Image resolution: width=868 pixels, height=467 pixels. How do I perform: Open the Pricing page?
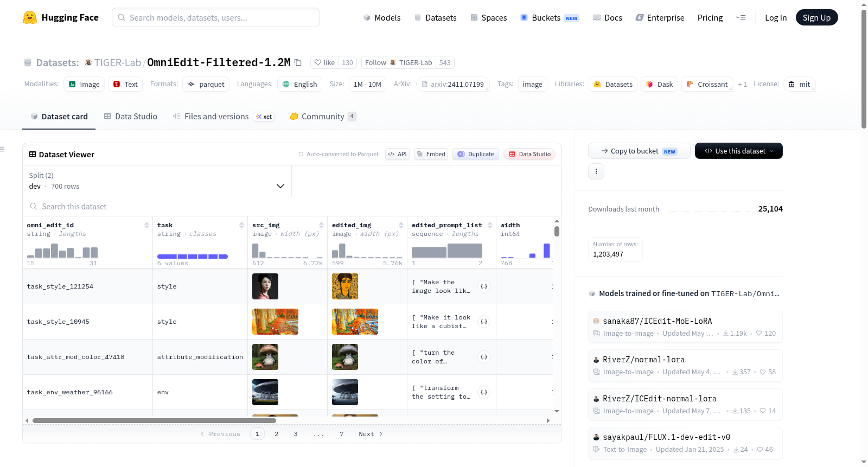coord(710,17)
